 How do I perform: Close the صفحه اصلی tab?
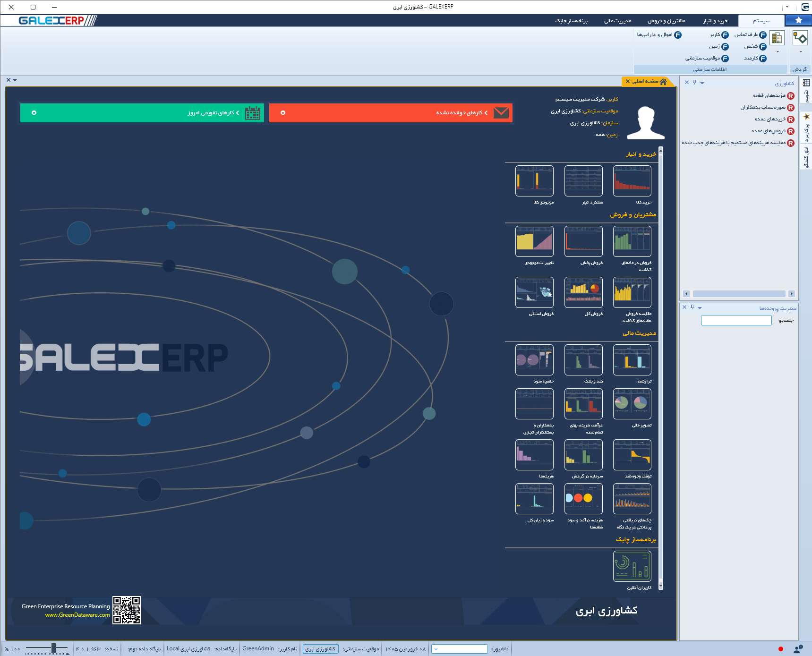[628, 81]
